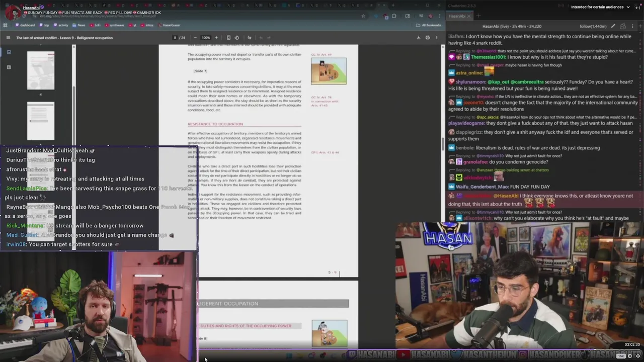This screenshot has height=362, width=644.
Task: Collapse the side panel arrow icon
Action: (x=637, y=7)
